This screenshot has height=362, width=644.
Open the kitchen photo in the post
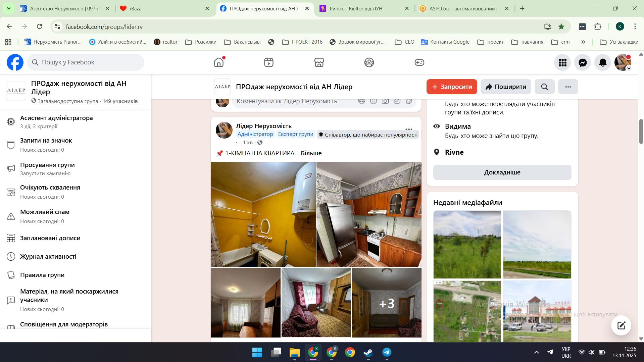(x=369, y=214)
